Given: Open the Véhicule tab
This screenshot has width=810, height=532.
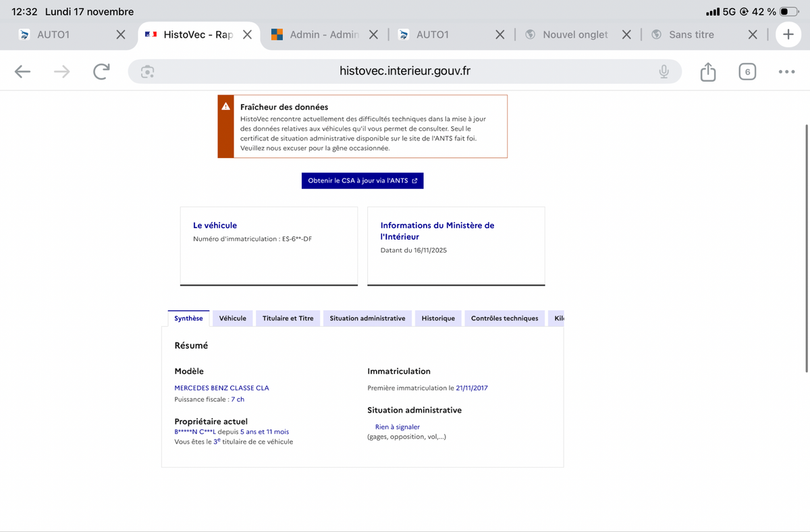Looking at the screenshot, I should [233, 319].
